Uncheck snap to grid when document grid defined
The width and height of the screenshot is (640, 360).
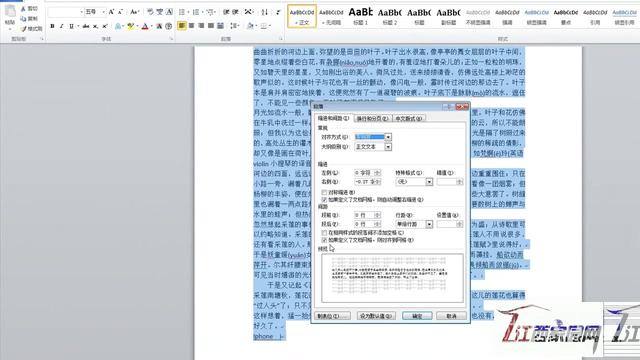[324, 240]
